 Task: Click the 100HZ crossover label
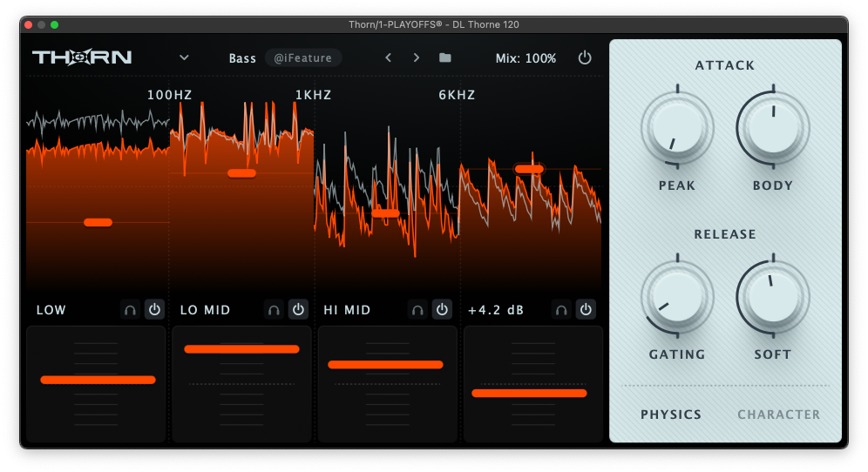coord(169,95)
